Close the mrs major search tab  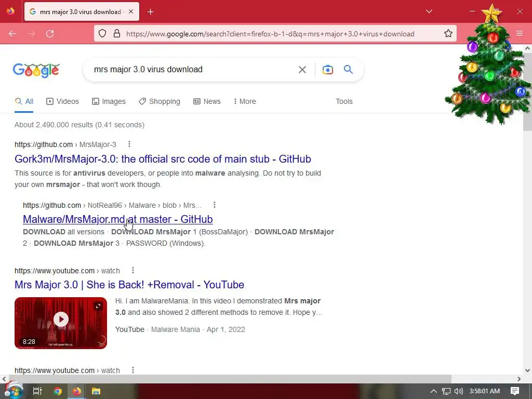tap(131, 11)
